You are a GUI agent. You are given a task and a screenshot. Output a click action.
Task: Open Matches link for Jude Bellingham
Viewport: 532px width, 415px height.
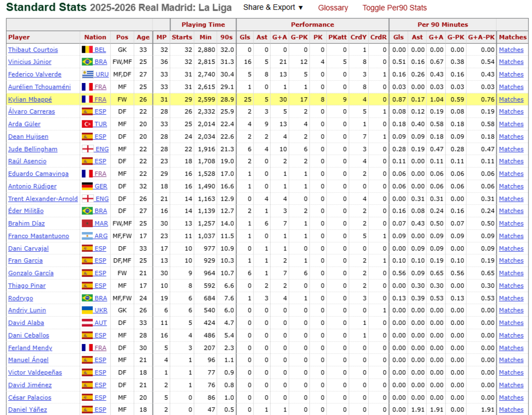(x=511, y=149)
